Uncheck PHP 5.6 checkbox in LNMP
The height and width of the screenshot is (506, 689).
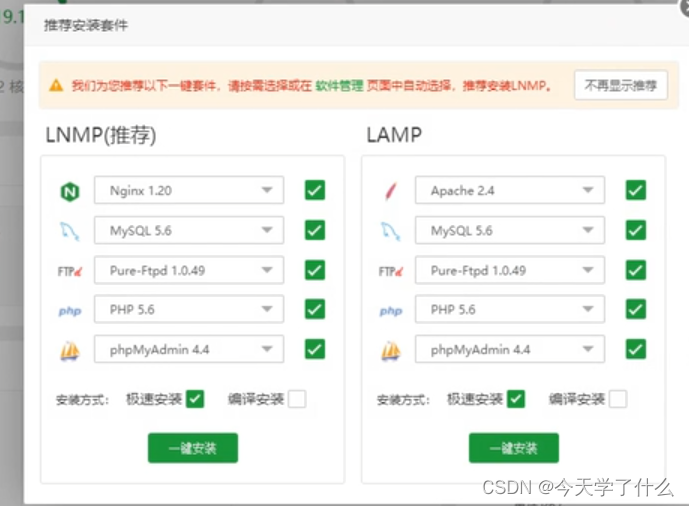[315, 309]
